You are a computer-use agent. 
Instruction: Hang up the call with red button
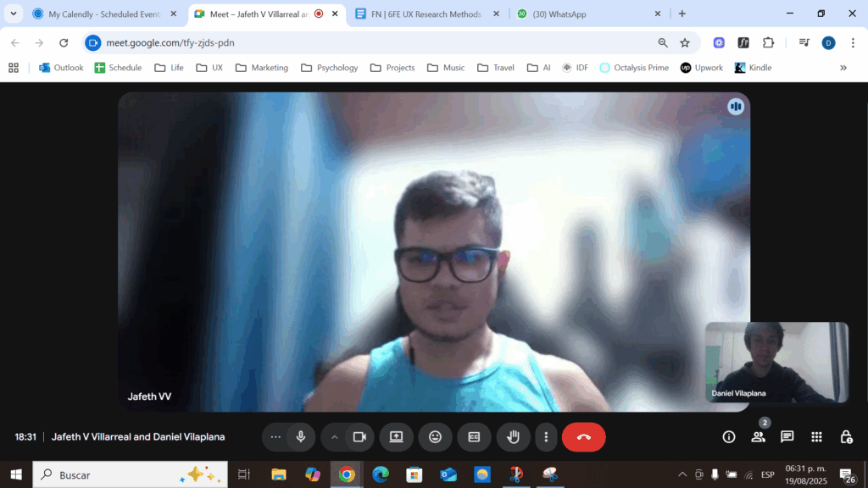pyautogui.click(x=583, y=437)
